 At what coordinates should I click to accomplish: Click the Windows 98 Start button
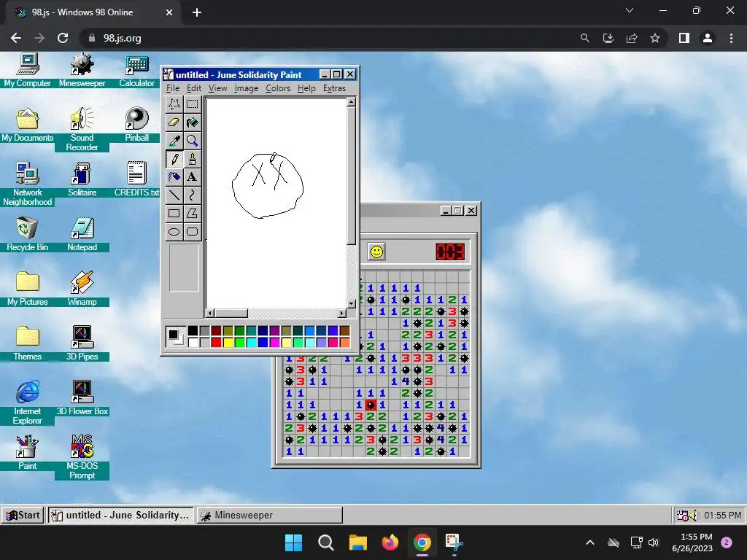tap(23, 515)
